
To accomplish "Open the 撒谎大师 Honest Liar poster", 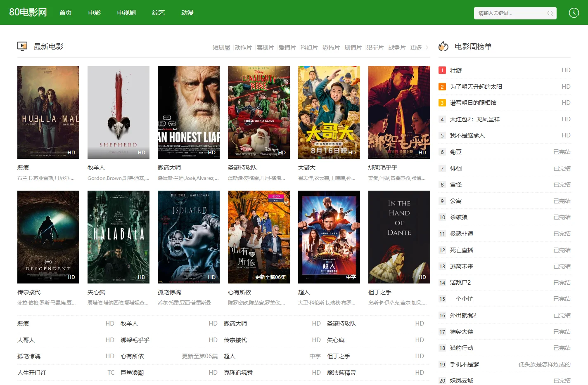I will (189, 112).
